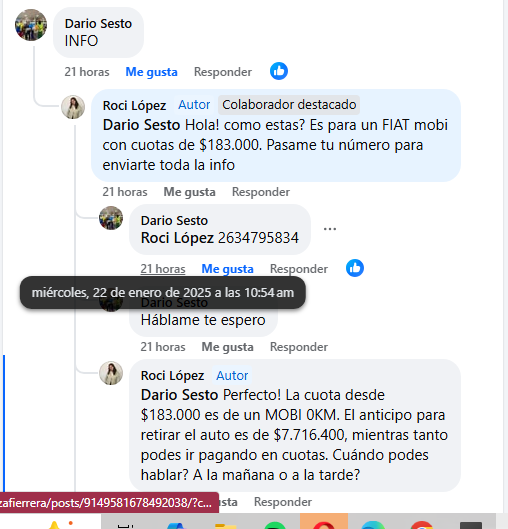Open the underlined '21 horas' timestamp link

163,269
